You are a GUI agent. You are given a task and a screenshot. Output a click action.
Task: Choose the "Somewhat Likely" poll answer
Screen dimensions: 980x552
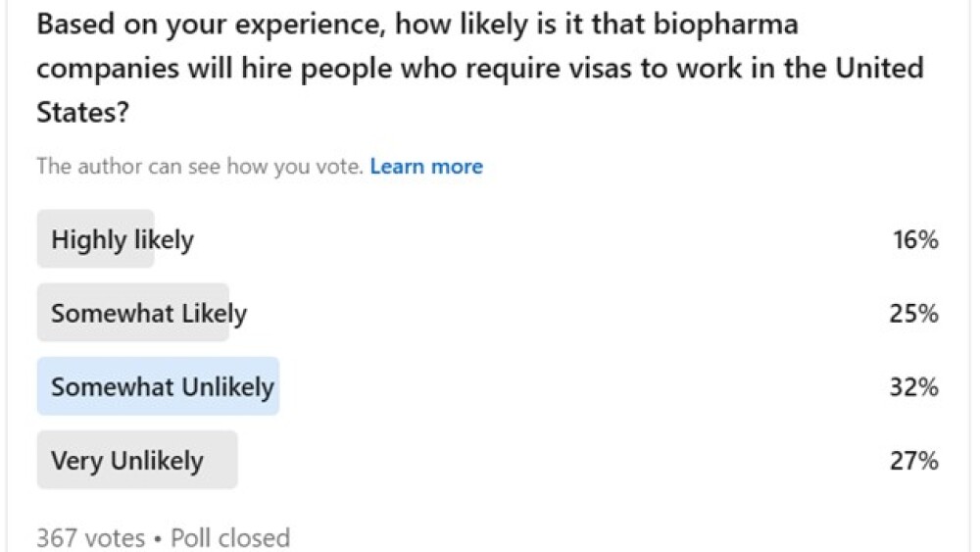(x=149, y=314)
